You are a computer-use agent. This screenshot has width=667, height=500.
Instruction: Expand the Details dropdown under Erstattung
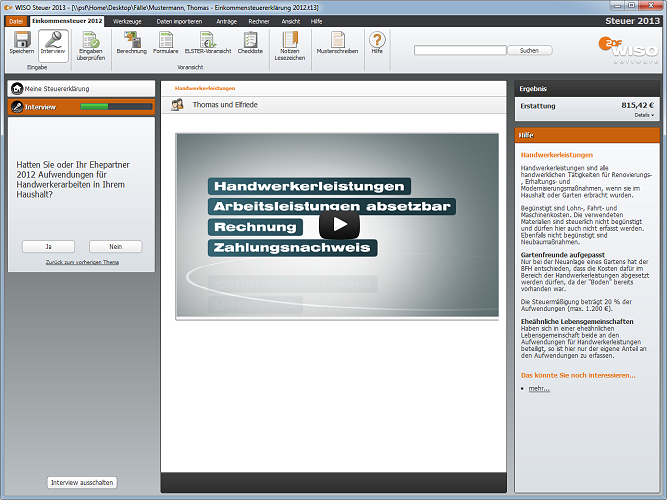pyautogui.click(x=644, y=115)
